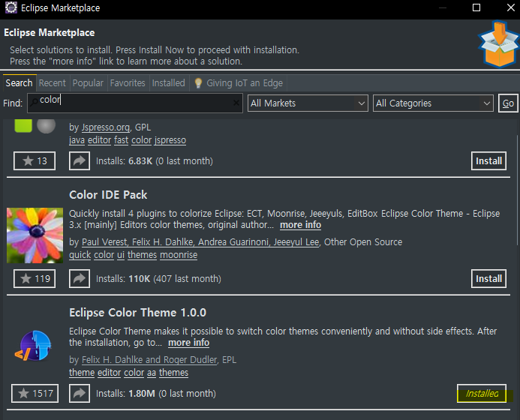Click the Marketplace download box logo
Viewport: 520px width, 420px height.
tap(498, 43)
